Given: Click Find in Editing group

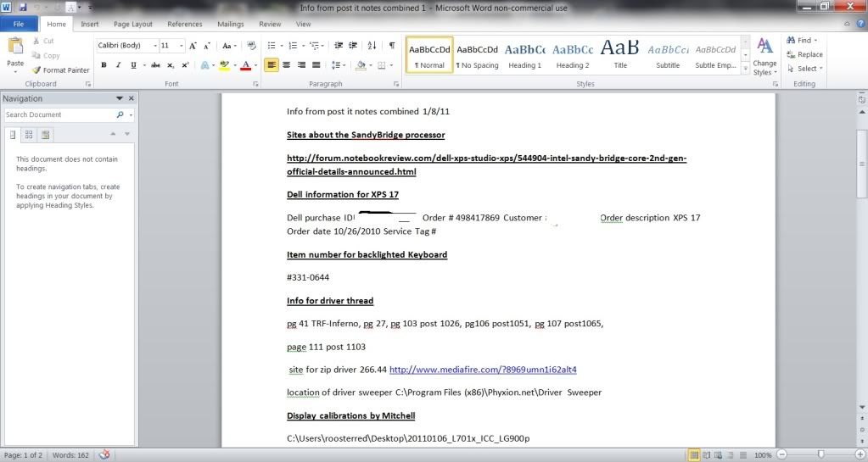Looking at the screenshot, I should tap(802, 41).
